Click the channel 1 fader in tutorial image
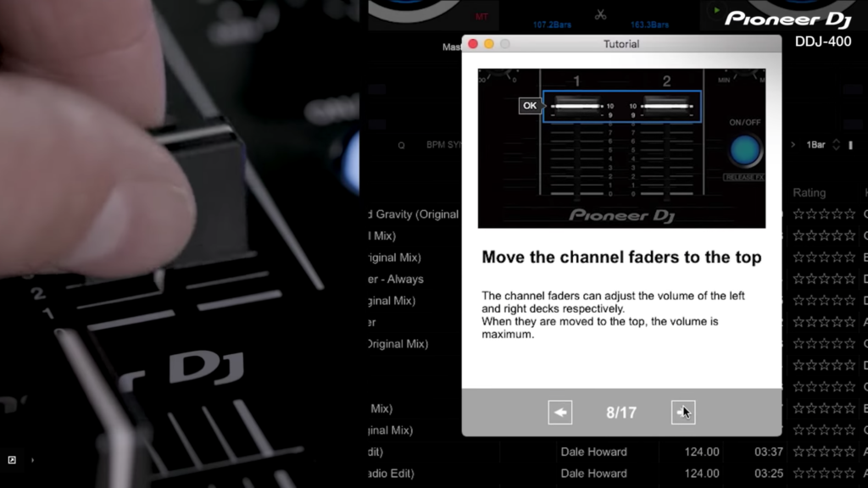 pyautogui.click(x=576, y=106)
